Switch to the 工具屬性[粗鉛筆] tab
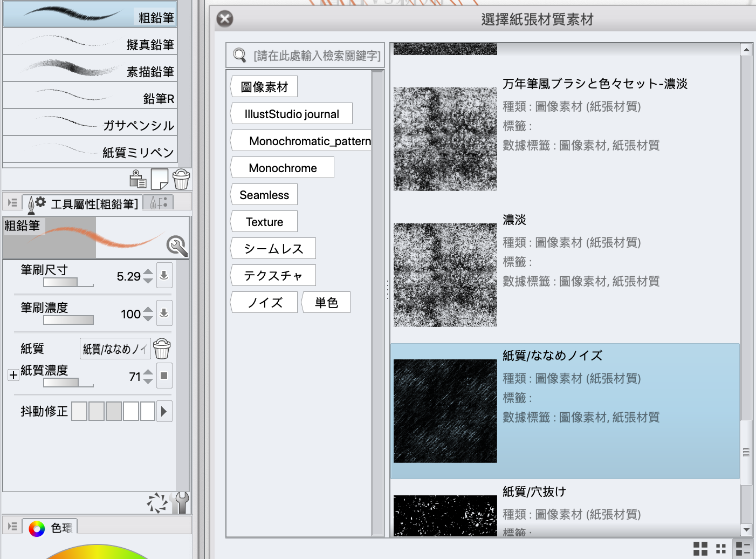 [83, 203]
